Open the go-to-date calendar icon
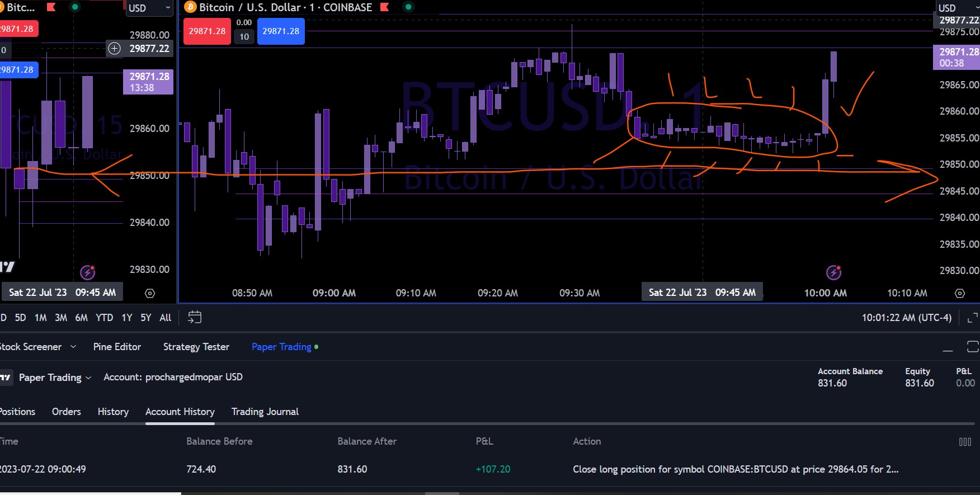The height and width of the screenshot is (495, 980). click(x=195, y=317)
